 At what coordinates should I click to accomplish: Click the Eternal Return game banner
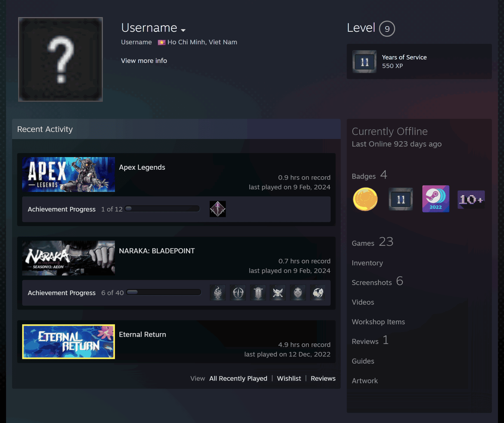69,342
